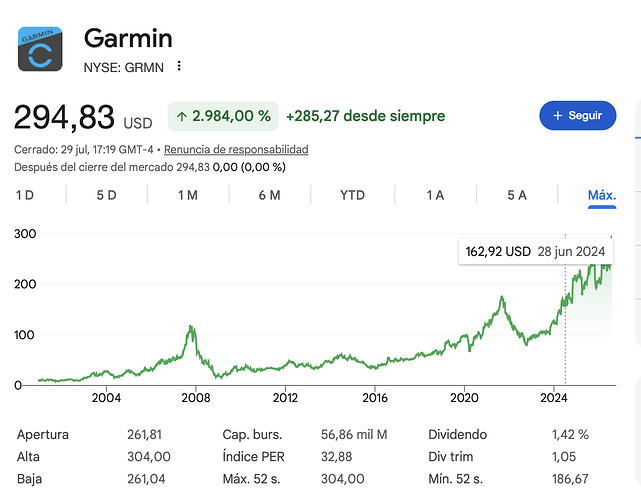The width and height of the screenshot is (641, 500).
Task: Click the 162,92 USD chart tooltip
Action: (536, 251)
